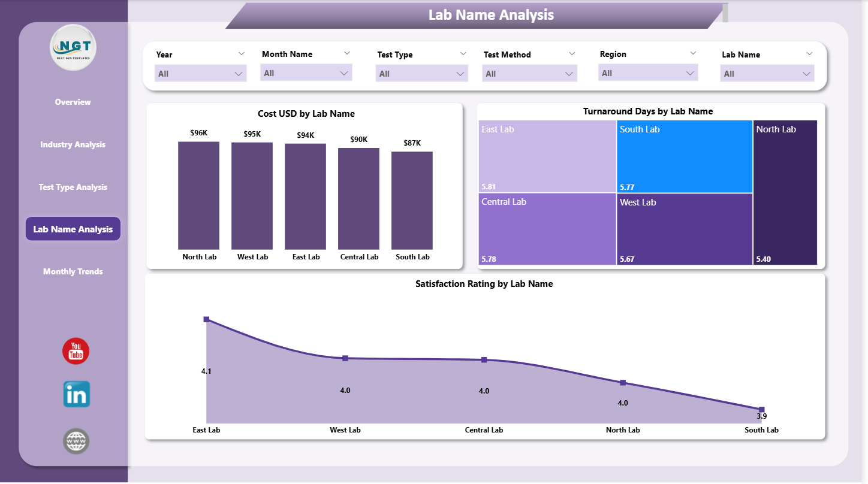Screen dimensions: 868x484
Task: Click the NGT logo at top
Action: coord(73,48)
